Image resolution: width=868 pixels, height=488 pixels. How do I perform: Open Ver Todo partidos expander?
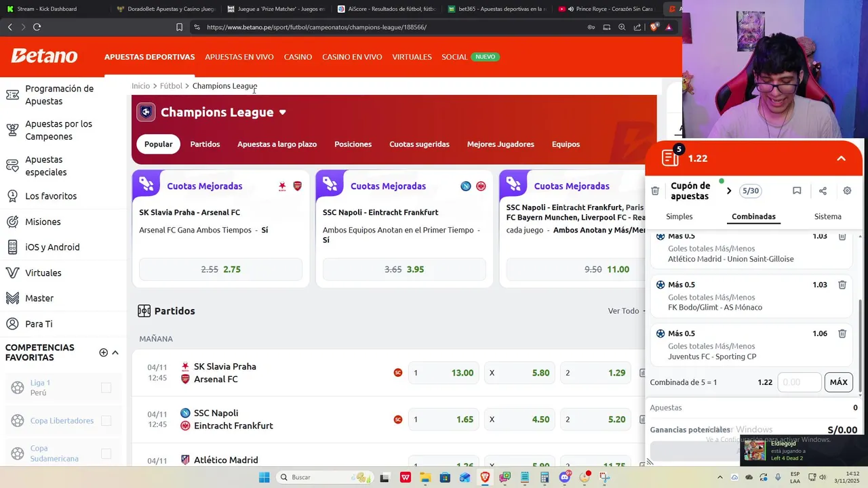point(627,310)
